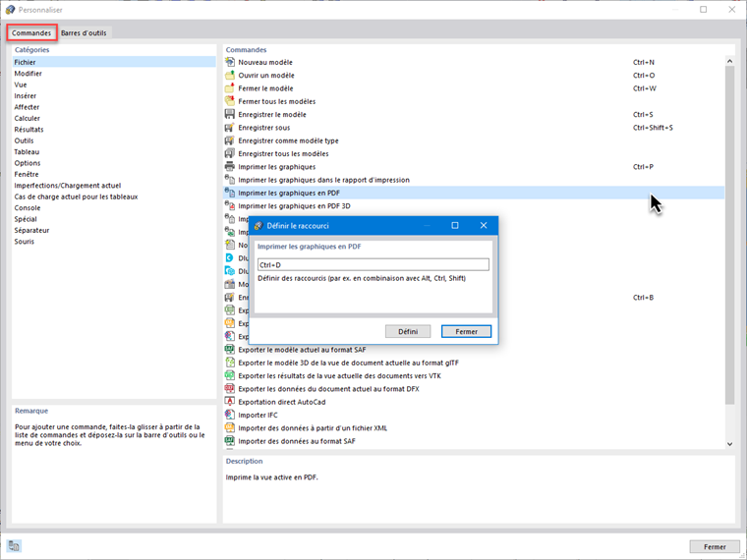Click the Exporter au format SAF icon
Viewport: 747px width, 560px height.
coord(230,350)
